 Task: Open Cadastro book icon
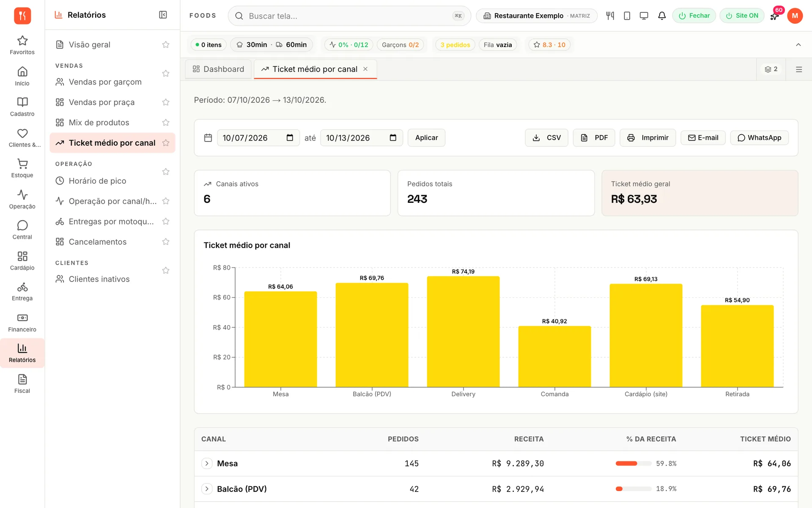[22, 107]
